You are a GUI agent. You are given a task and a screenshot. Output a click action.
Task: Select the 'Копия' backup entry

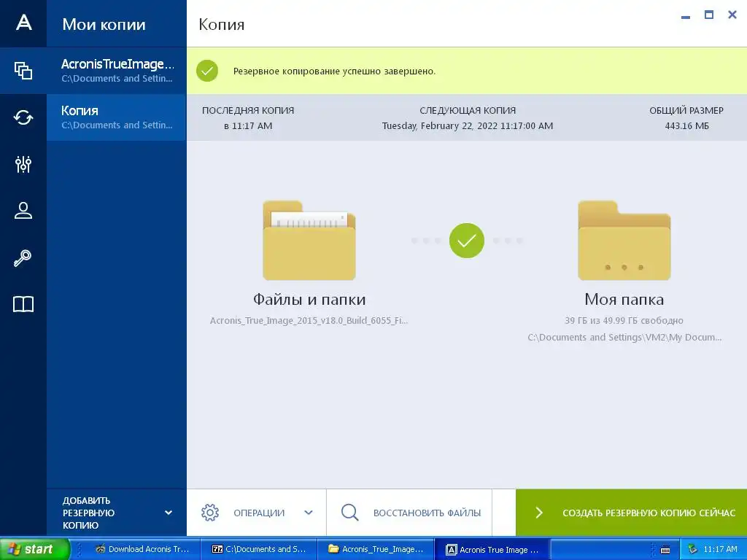point(117,117)
